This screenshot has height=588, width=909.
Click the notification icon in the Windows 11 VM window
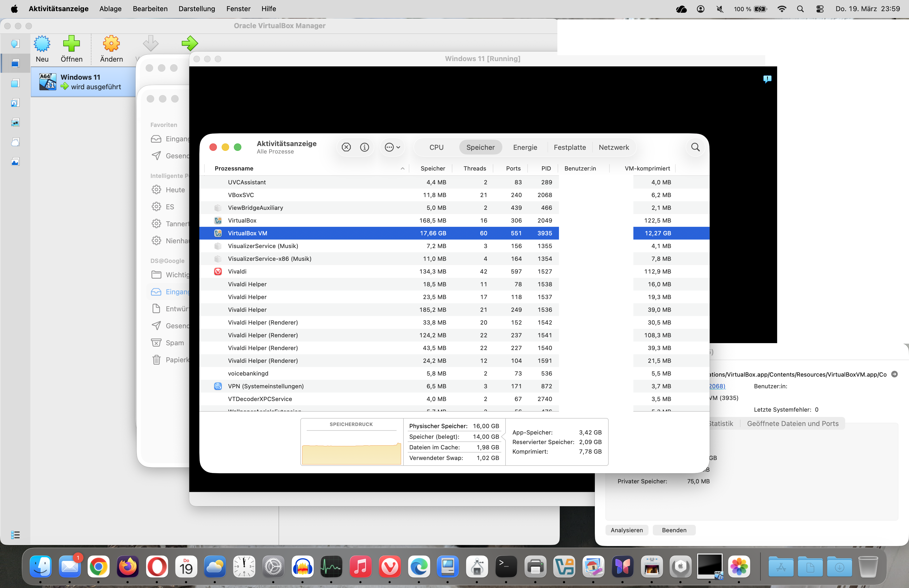pyautogui.click(x=767, y=79)
